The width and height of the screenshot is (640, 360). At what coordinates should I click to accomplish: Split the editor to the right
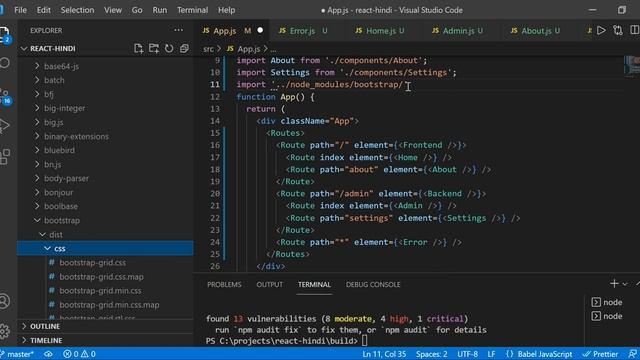[x=635, y=30]
